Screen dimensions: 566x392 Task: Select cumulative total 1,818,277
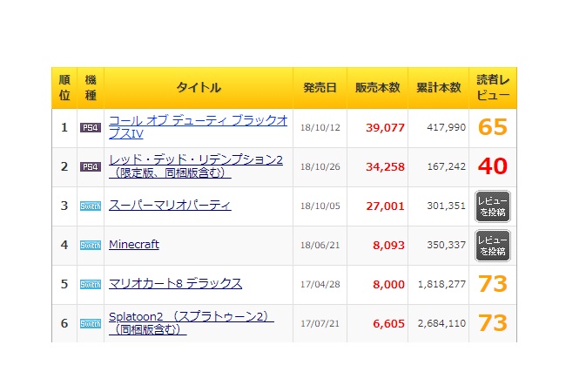[441, 284]
